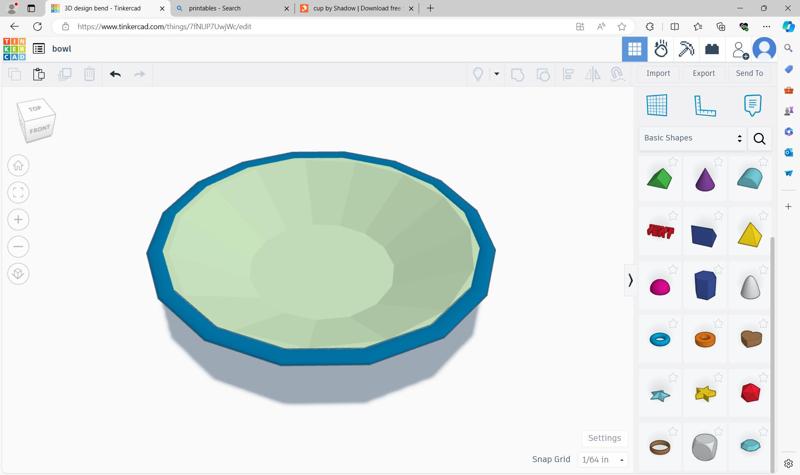Click the Home view button
This screenshot has height=475, width=800.
18,166
